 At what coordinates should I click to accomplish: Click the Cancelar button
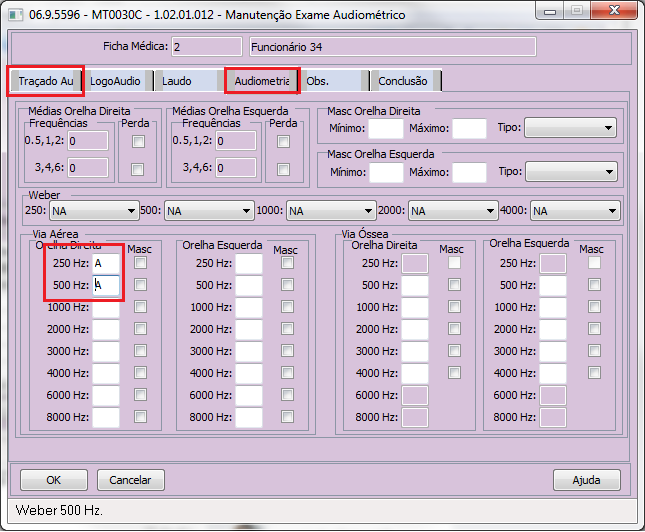(x=130, y=480)
